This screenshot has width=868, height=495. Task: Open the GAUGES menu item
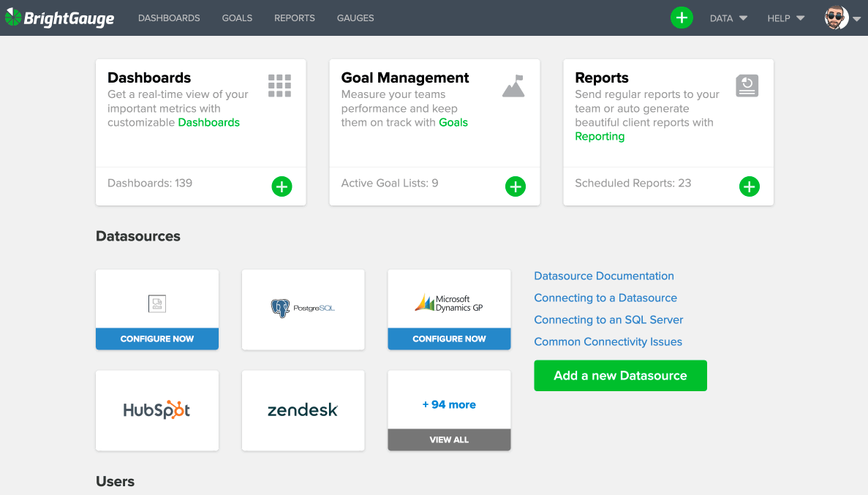(x=355, y=18)
